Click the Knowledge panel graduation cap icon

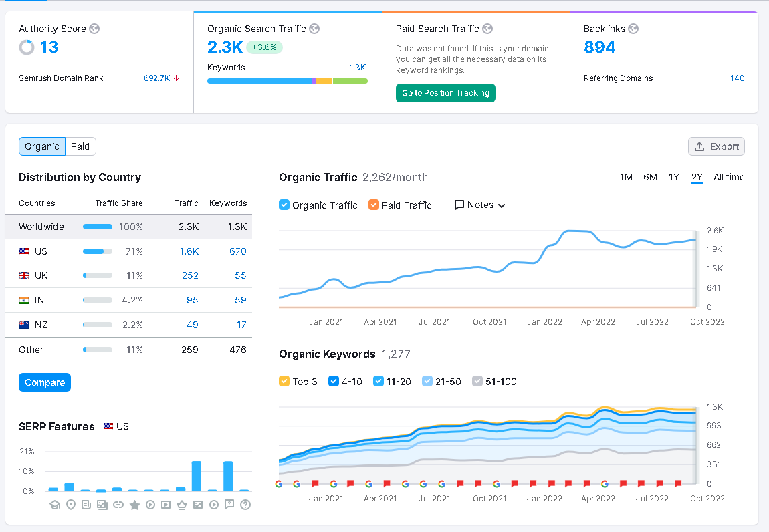pos(55,505)
